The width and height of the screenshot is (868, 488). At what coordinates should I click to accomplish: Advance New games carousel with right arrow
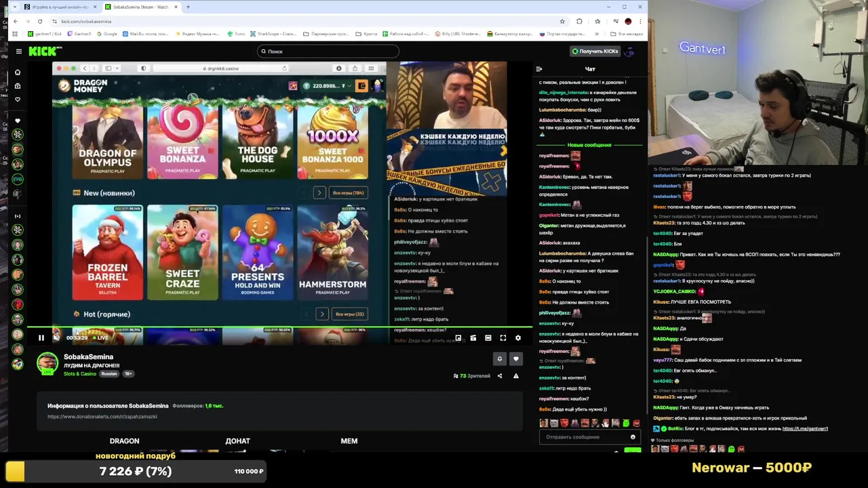[x=319, y=192]
